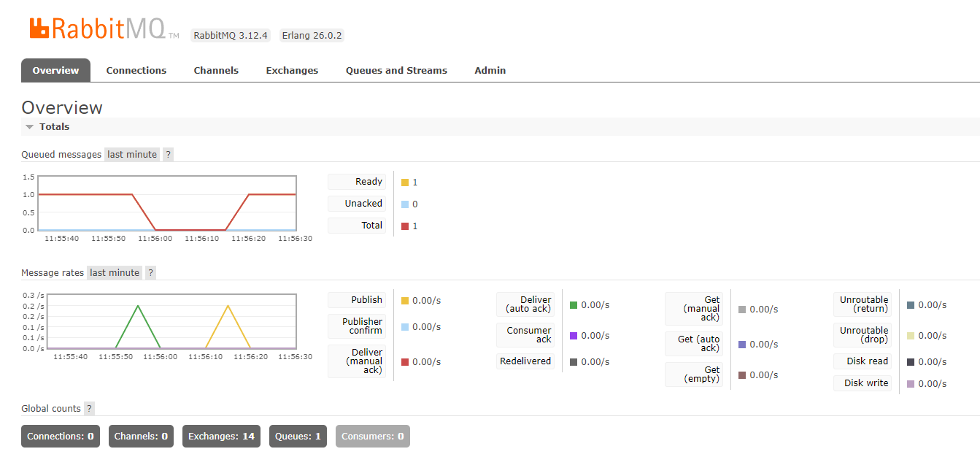Click the Get (empty) label
Screen dimensions: 980x457
(694, 375)
